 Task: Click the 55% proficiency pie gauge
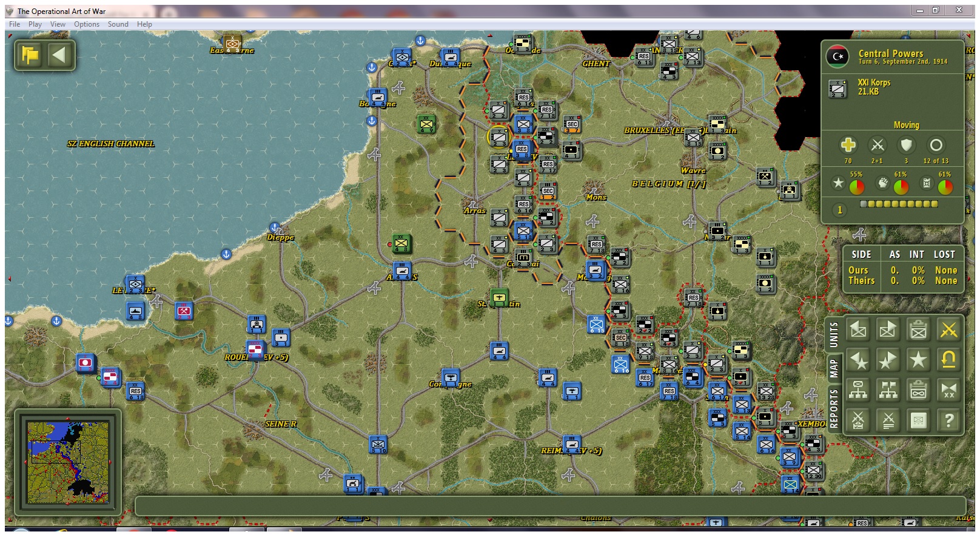click(x=856, y=187)
